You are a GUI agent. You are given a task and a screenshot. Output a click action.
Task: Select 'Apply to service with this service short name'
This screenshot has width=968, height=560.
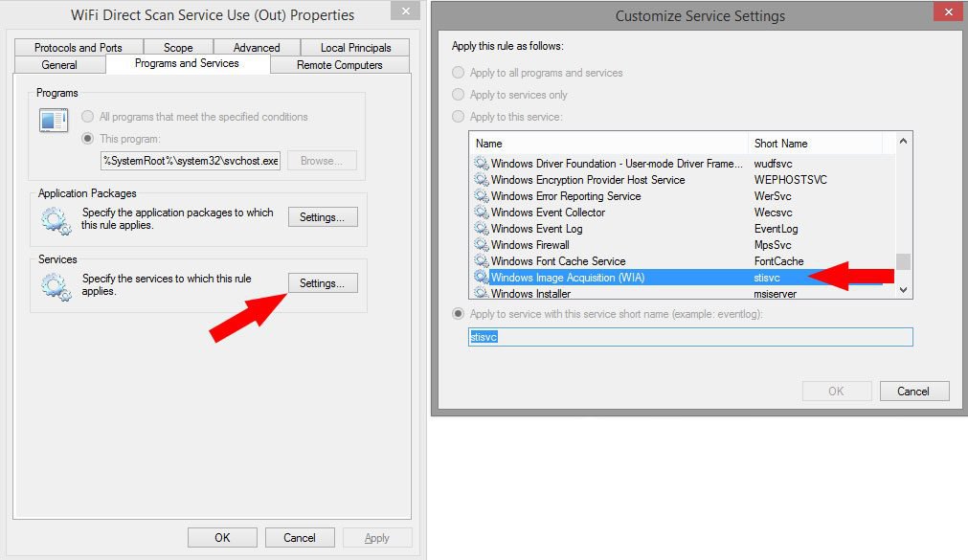click(458, 314)
